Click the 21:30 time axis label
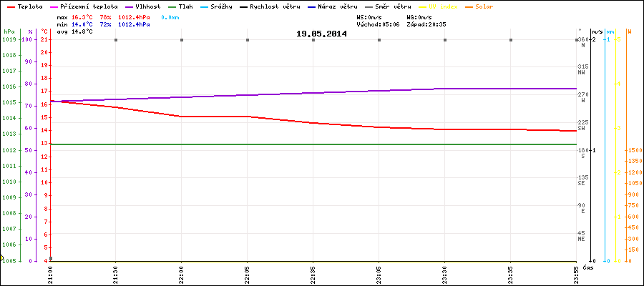The height and width of the screenshot is (286, 644). (116, 273)
